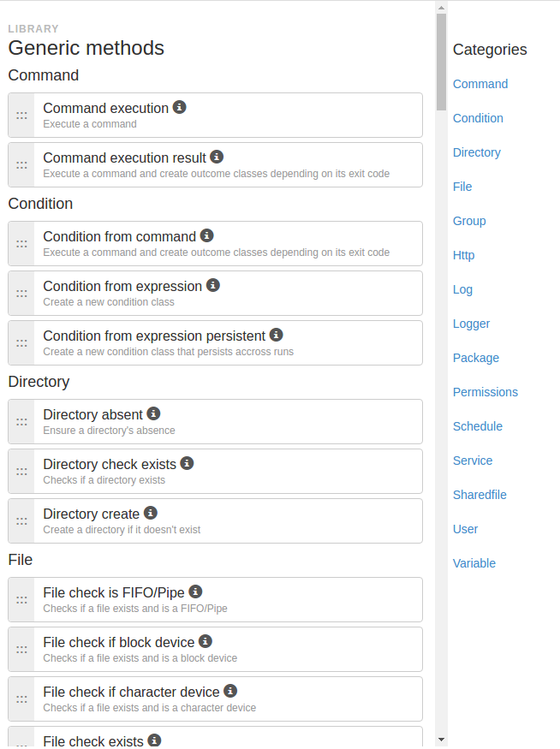Jump to Permissions category

coord(485,392)
